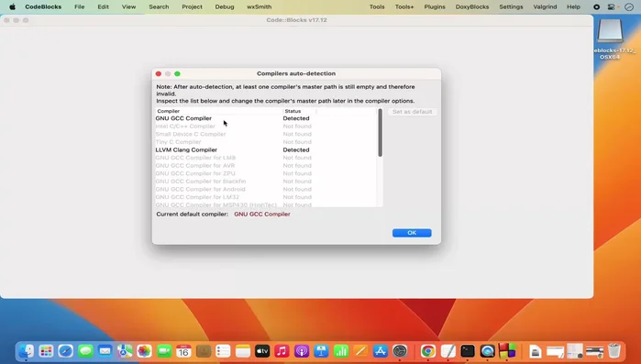This screenshot has width=641, height=364.
Task: Open Maps from the dock
Action: [x=125, y=351]
